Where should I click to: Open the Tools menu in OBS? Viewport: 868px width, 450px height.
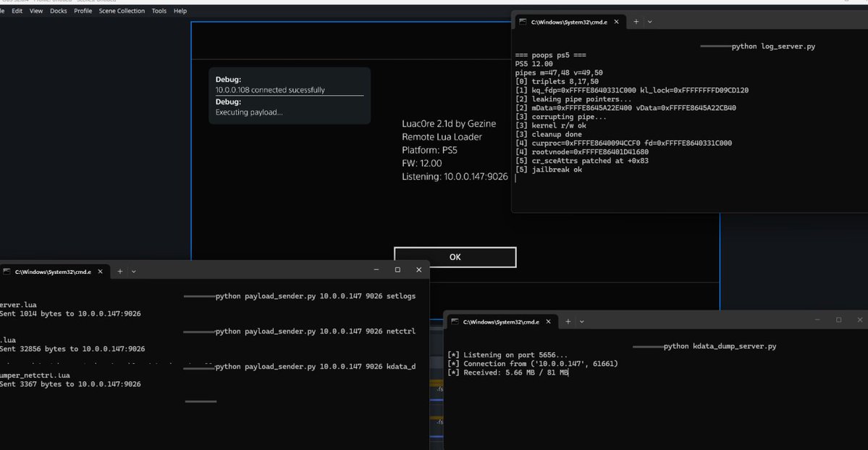point(159,11)
